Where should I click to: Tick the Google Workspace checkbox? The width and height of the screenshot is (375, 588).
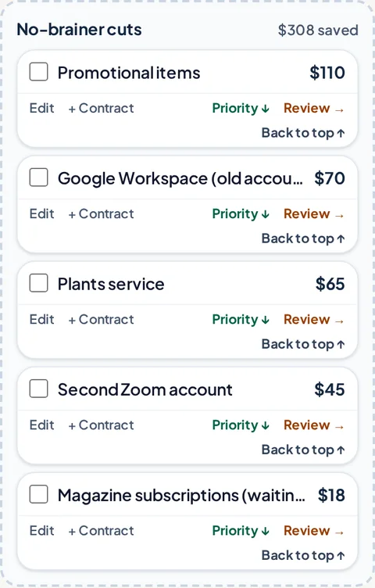pos(38,177)
